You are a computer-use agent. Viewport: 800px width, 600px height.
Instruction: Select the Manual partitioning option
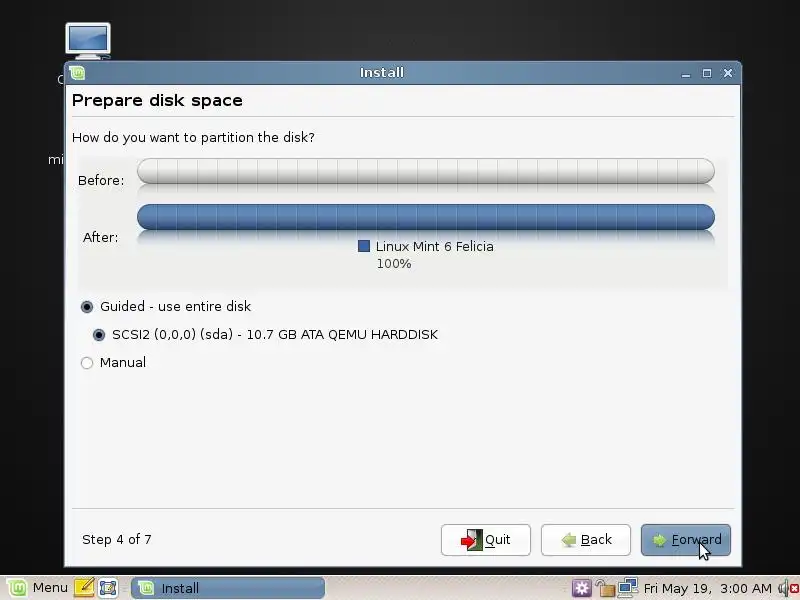click(113, 362)
